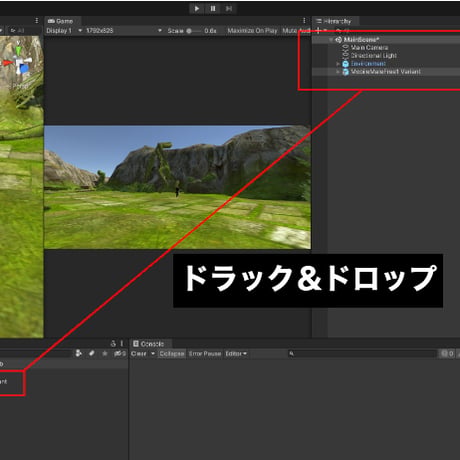Toggle Maximize On Play
This screenshot has width=460, height=460.
(x=252, y=31)
